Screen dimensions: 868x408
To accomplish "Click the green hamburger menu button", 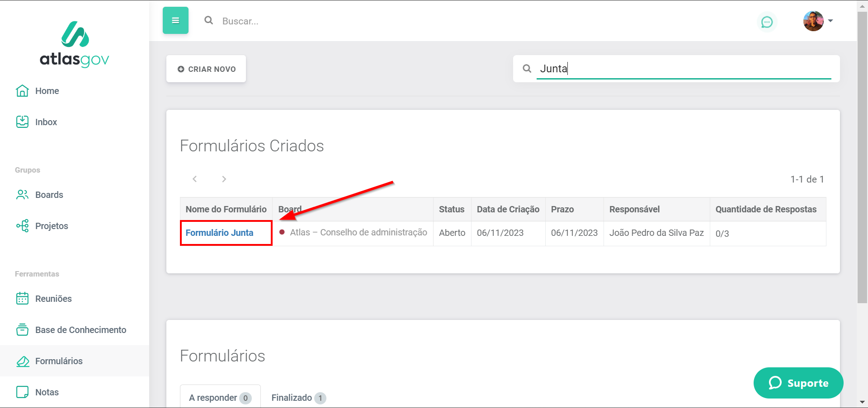I will 175,20.
